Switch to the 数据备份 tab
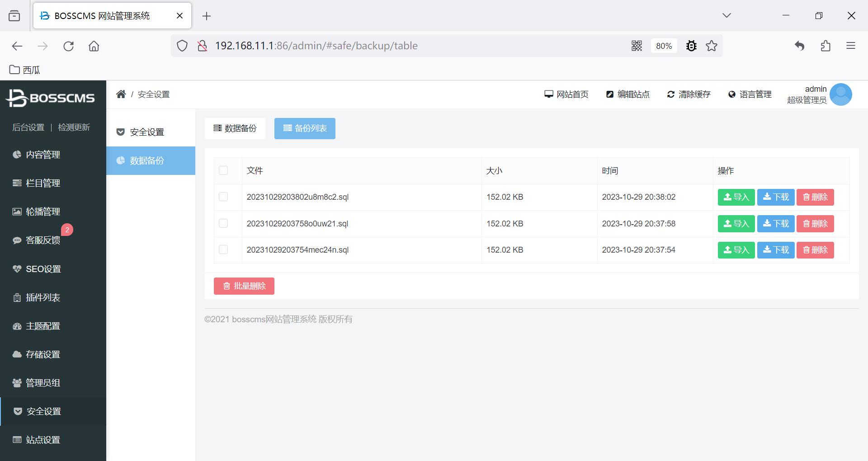The height and width of the screenshot is (461, 868). 235,128
